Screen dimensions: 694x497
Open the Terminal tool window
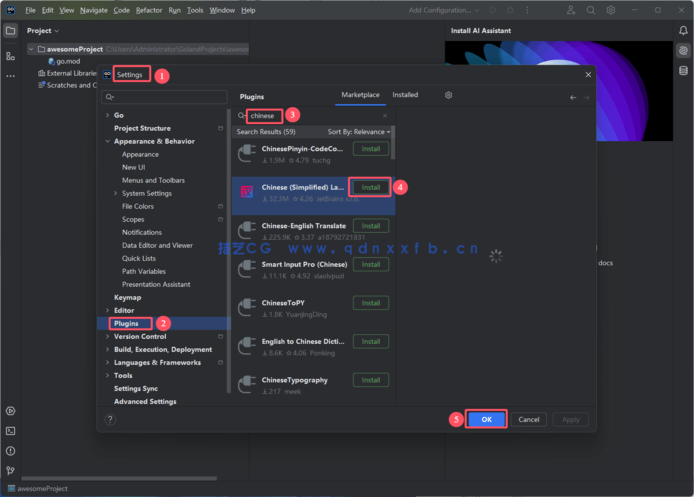[x=10, y=430]
